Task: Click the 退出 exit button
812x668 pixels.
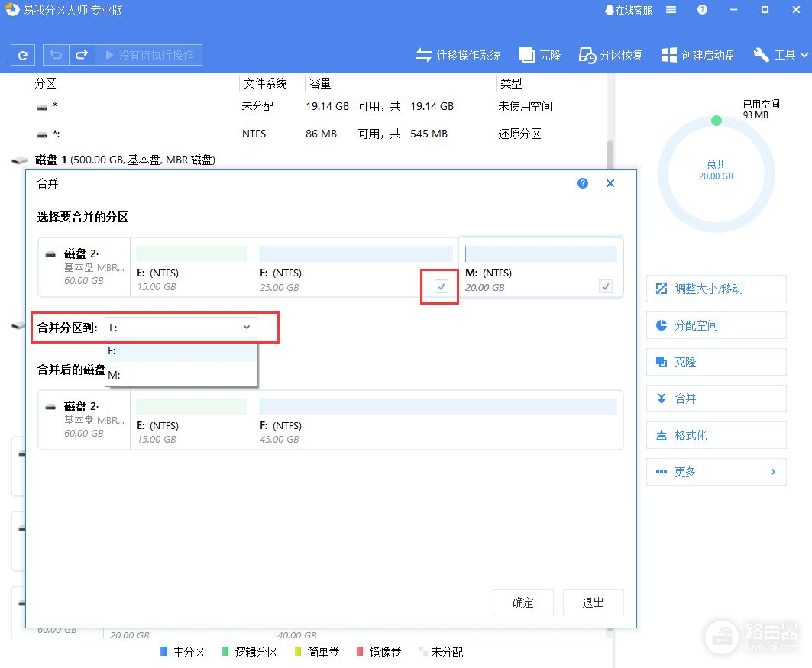Action: (594, 602)
